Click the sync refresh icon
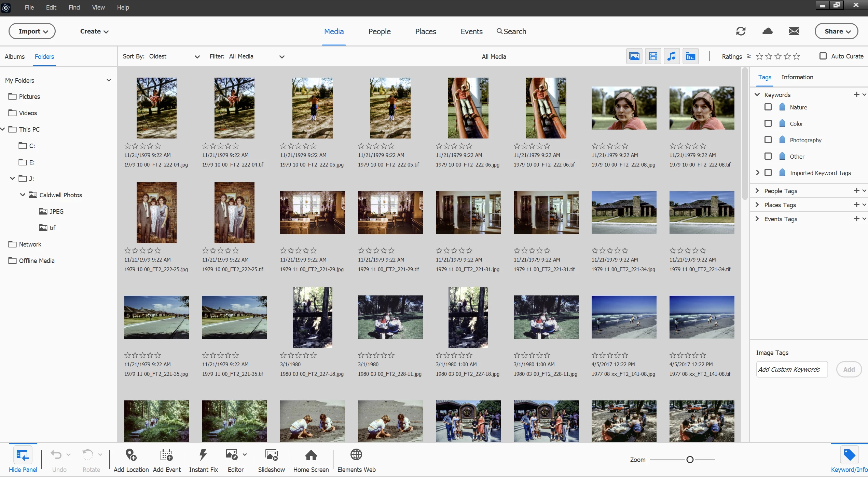The image size is (868, 477). coord(741,31)
